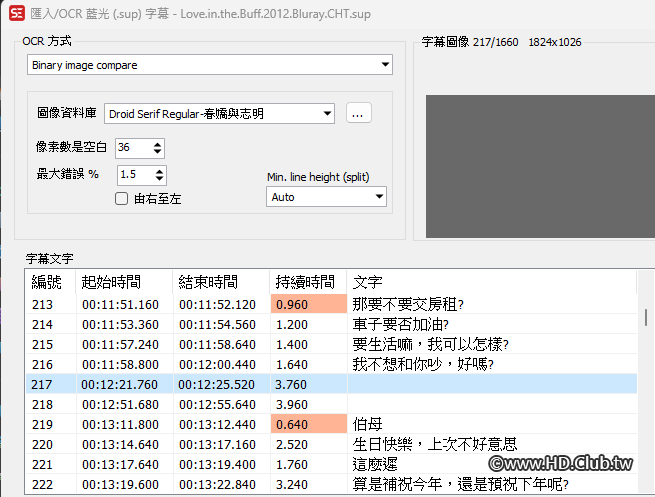Click start time 00:13:19.600 in row 222
This screenshot has width=655, height=497.
pos(120,485)
